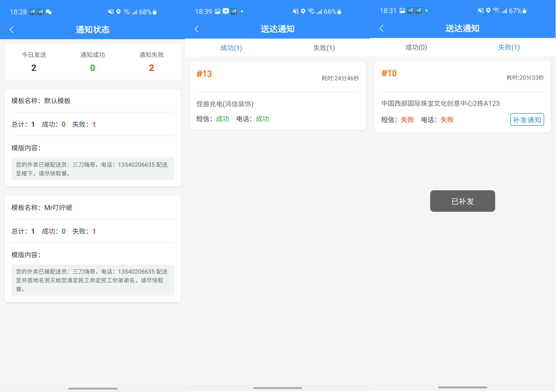
Task: Tap 耗时:20分33秒 label
Action: [525, 78]
